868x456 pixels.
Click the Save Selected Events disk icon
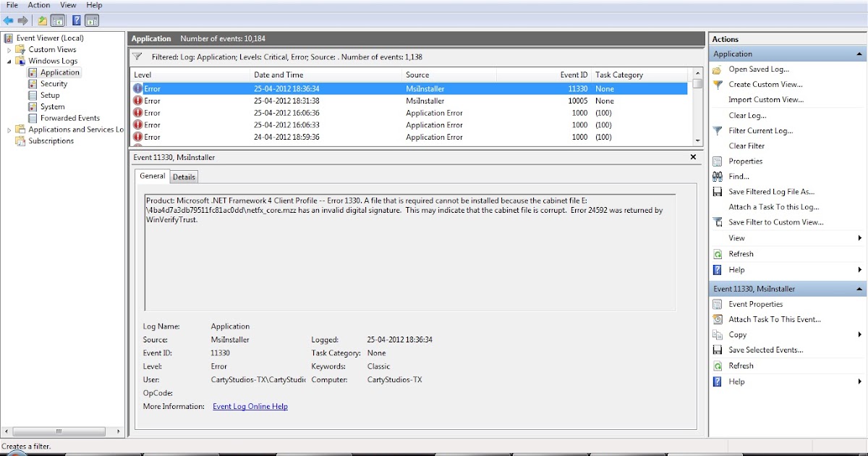coord(717,350)
